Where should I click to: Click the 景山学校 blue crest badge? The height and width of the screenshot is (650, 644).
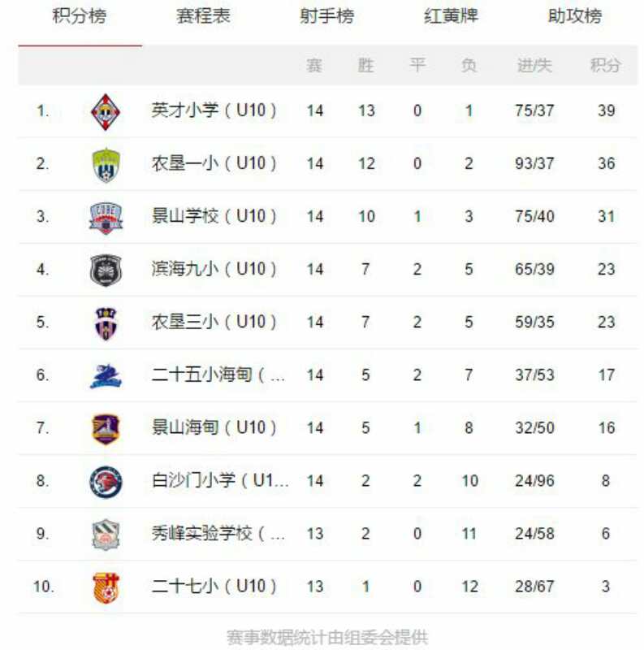(x=106, y=218)
